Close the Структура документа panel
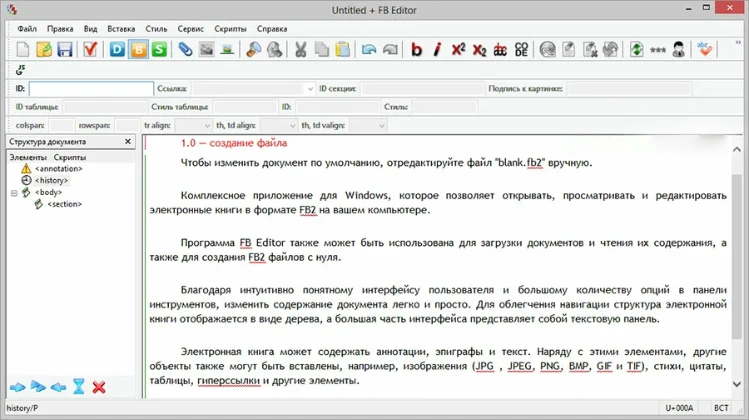Screen dimensions: 749x420 point(128,141)
